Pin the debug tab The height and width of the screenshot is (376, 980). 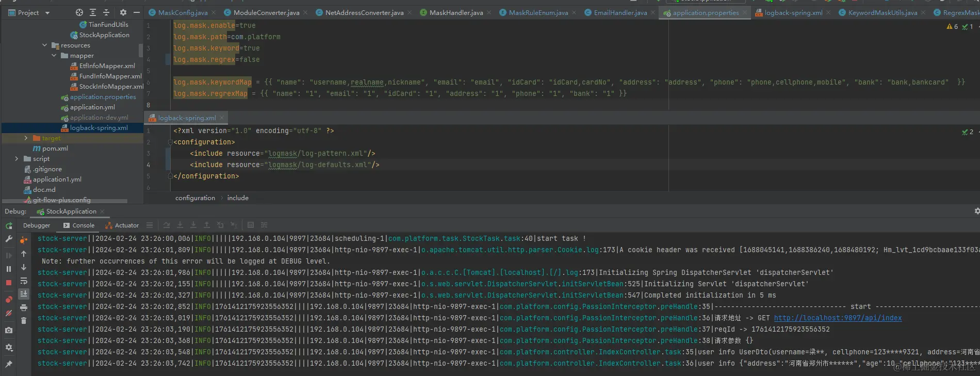tap(9, 364)
